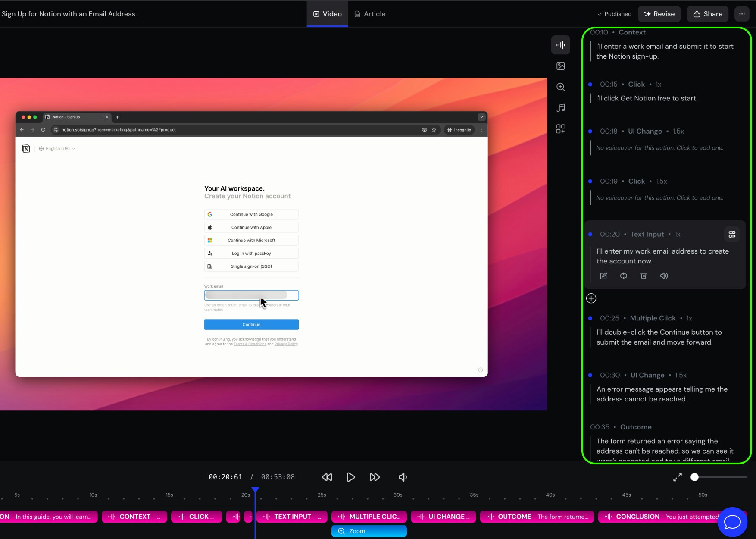Click the bookmark star icon in preview
This screenshot has height=539, width=756.
434,129
